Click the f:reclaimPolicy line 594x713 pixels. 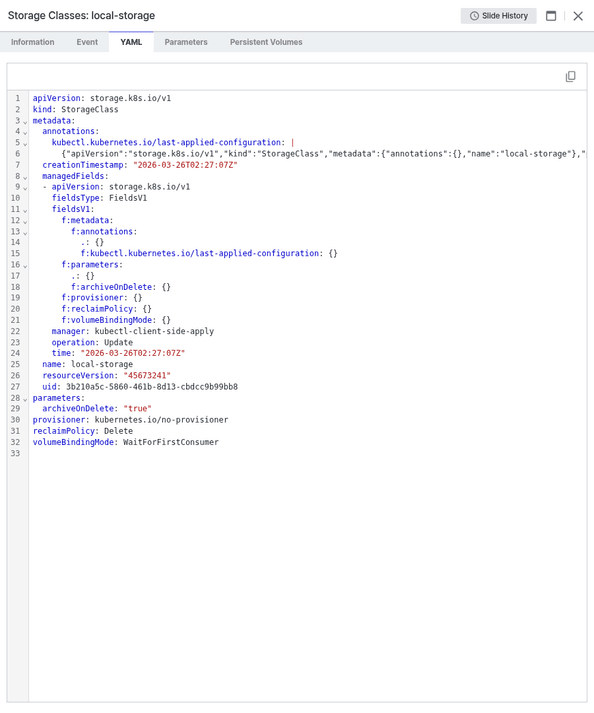click(x=106, y=309)
